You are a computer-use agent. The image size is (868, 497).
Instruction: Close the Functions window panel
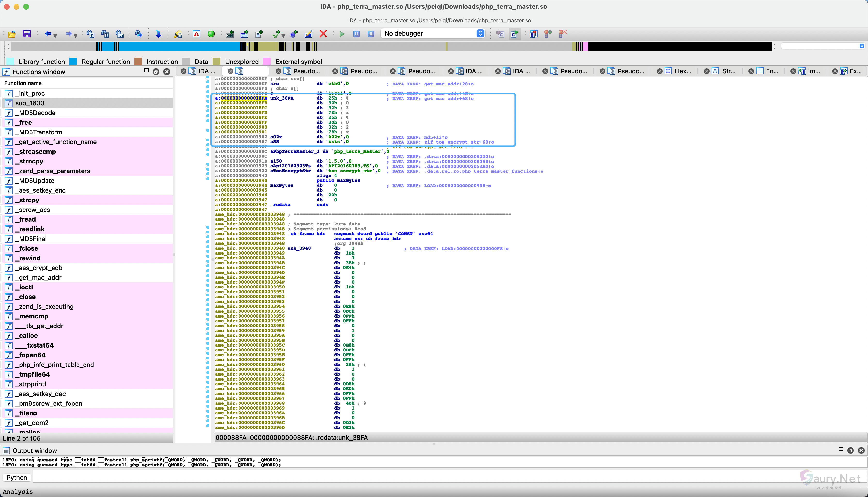167,72
